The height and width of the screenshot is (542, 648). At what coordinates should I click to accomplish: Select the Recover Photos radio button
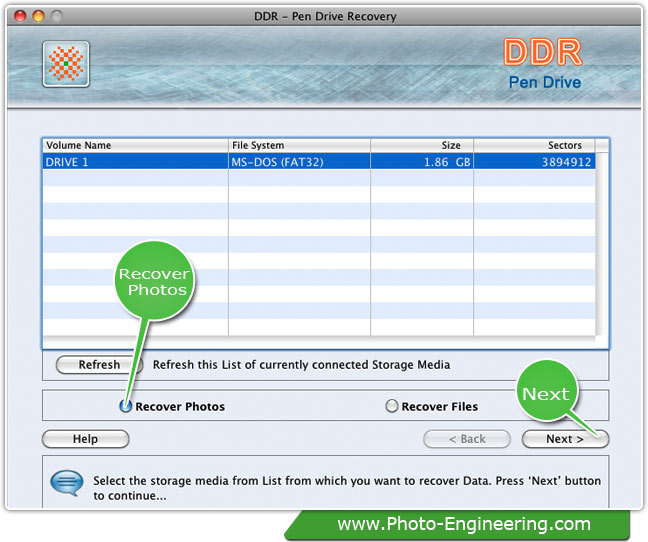coord(126,406)
